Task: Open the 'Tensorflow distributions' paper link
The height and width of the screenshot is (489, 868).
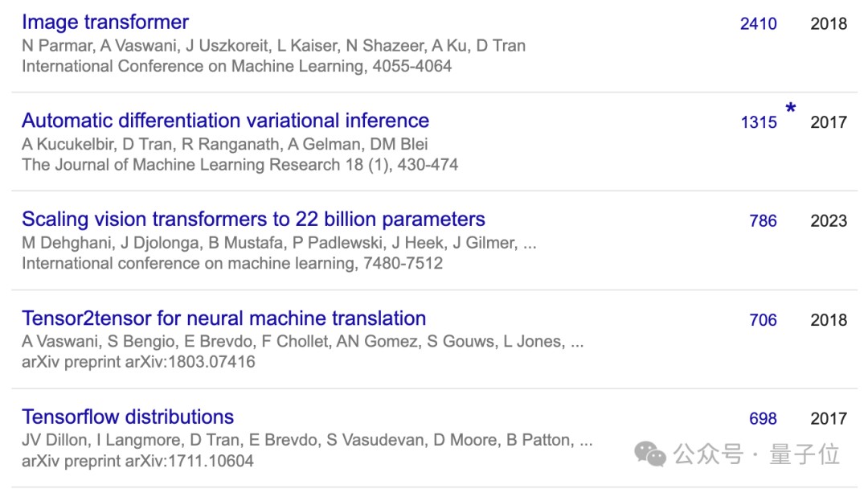Action: point(128,417)
